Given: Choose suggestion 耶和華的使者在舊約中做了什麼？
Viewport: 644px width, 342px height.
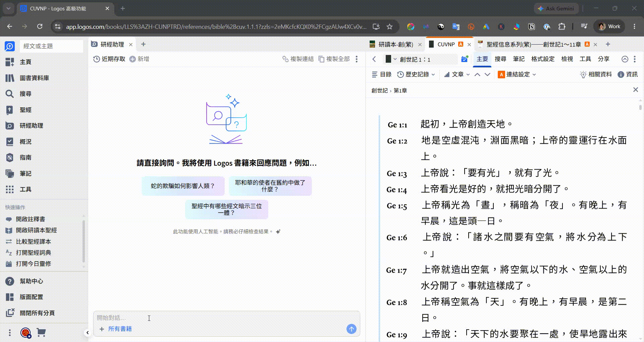Looking at the screenshot, I should point(270,186).
